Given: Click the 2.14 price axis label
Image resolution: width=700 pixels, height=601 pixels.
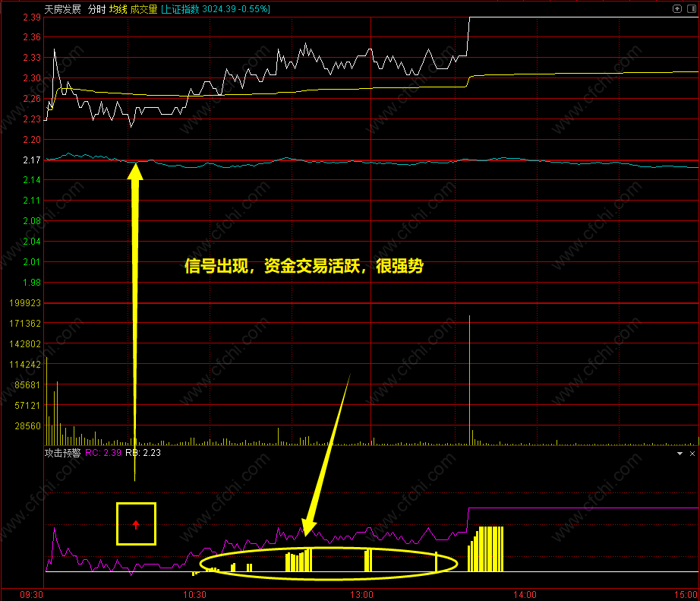Looking at the screenshot, I should [x=32, y=180].
